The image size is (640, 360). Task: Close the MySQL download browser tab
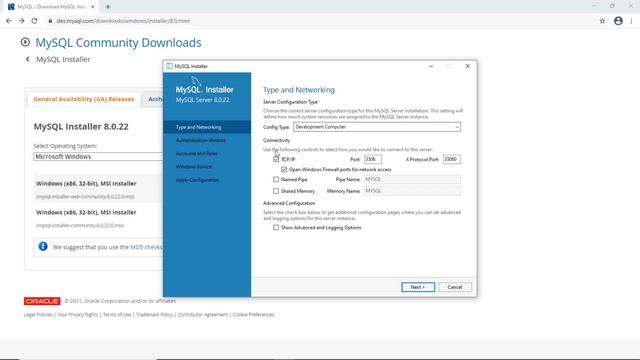coord(93,7)
